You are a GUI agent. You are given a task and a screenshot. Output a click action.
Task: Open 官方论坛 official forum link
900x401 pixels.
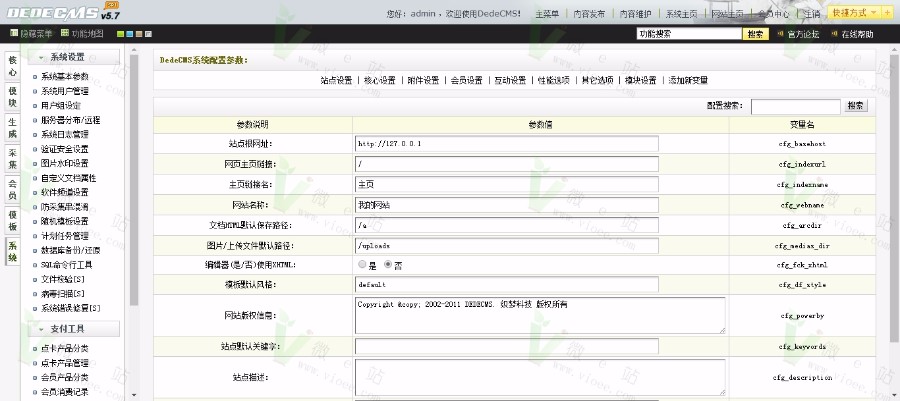(803, 34)
